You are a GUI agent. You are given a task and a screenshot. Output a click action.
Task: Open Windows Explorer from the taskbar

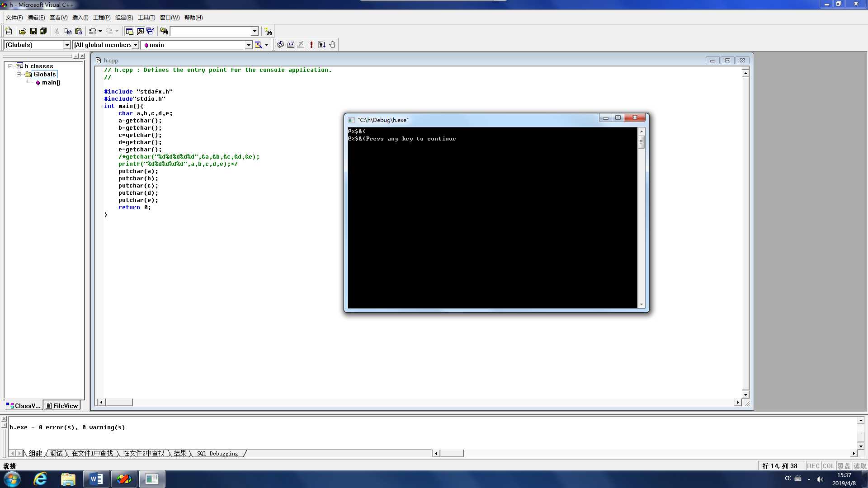(68, 479)
